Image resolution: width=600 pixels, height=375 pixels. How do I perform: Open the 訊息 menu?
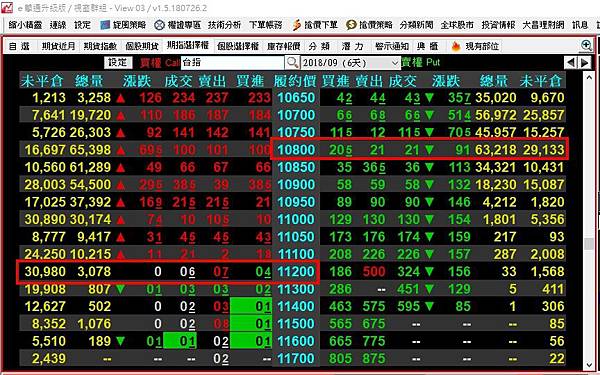click(x=580, y=25)
